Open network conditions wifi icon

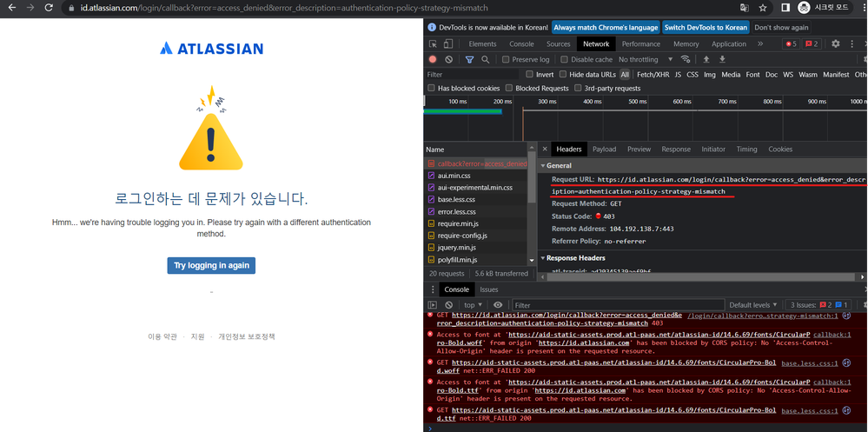point(686,59)
